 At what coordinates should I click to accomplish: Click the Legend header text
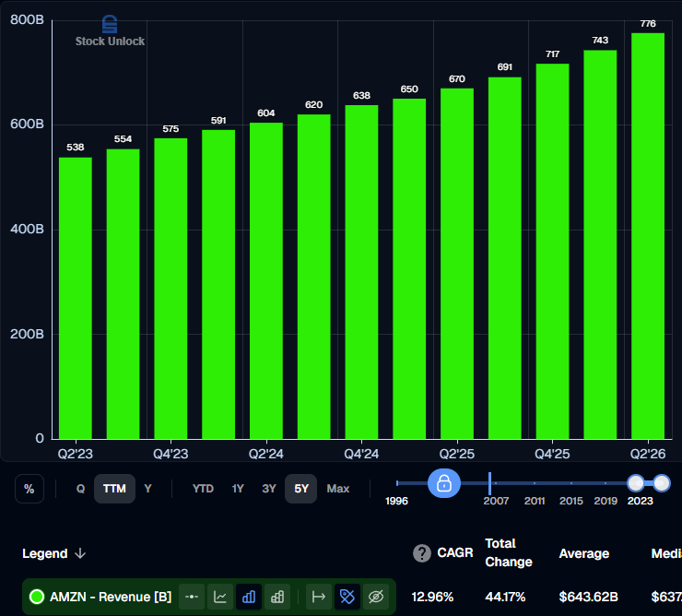coord(45,553)
